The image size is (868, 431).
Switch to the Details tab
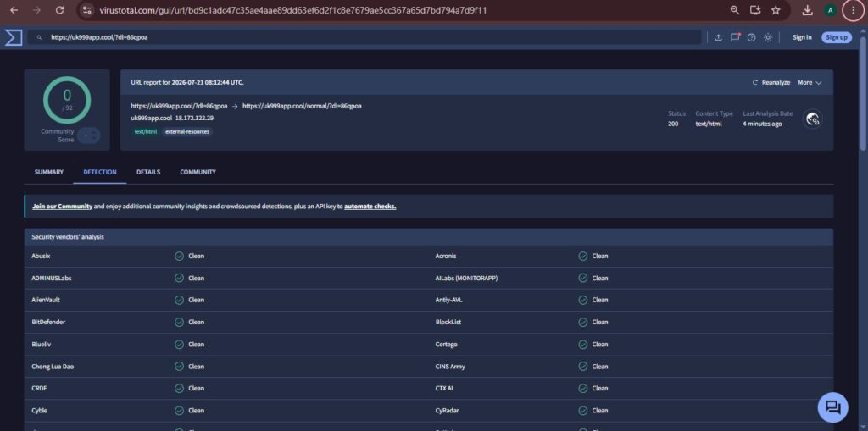pos(148,172)
